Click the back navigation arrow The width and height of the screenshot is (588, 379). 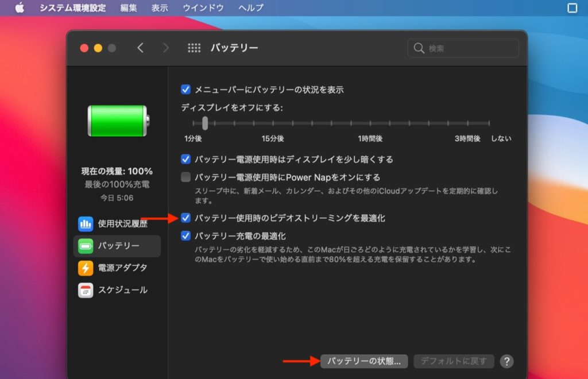pyautogui.click(x=140, y=48)
